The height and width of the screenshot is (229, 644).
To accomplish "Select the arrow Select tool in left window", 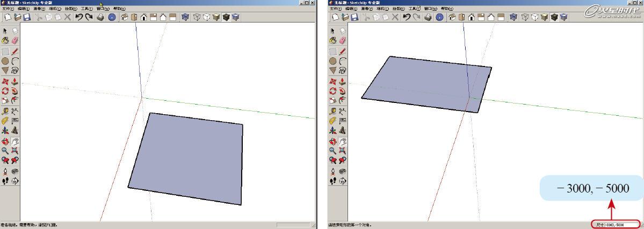I will point(5,31).
